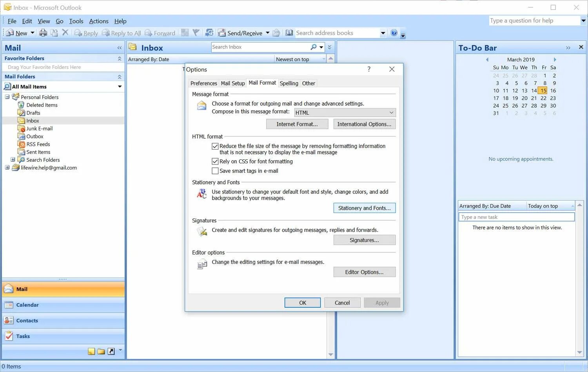Click the Folder List icon in navigation bar
Viewport: 588px width, 372px height.
101,351
